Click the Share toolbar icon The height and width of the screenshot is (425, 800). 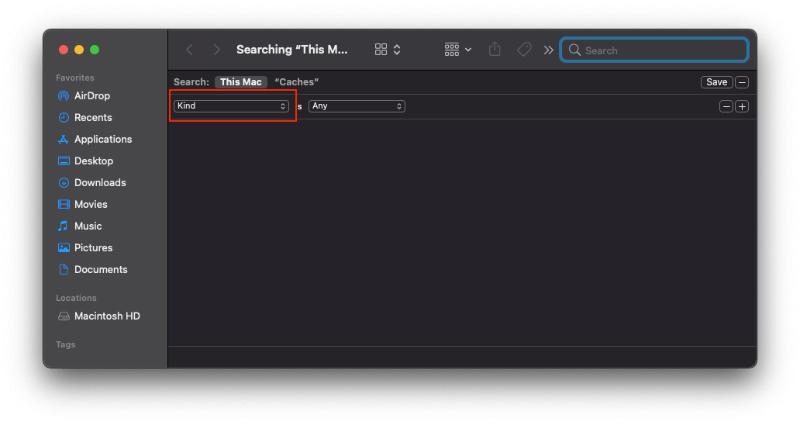(x=494, y=49)
